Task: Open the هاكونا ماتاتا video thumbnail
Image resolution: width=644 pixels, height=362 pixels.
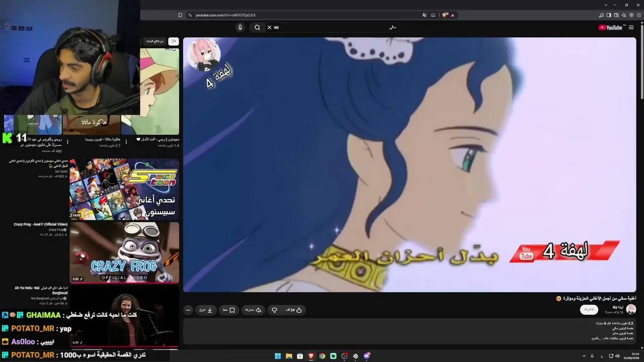Action: tap(91, 124)
